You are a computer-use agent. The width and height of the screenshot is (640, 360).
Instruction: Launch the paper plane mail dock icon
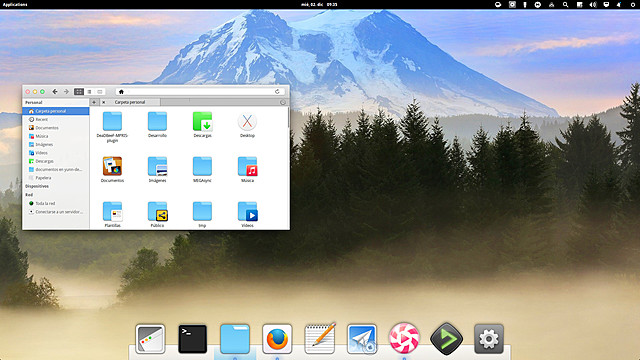pyautogui.click(x=362, y=339)
